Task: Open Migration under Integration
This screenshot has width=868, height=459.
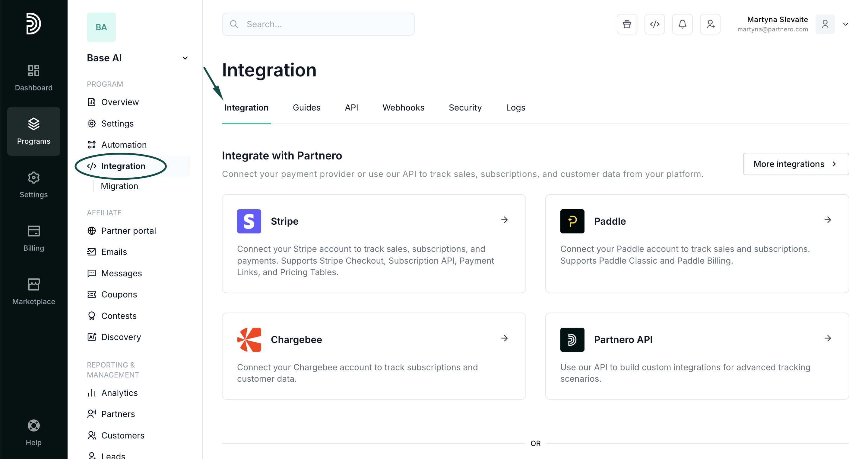Action: click(x=119, y=186)
